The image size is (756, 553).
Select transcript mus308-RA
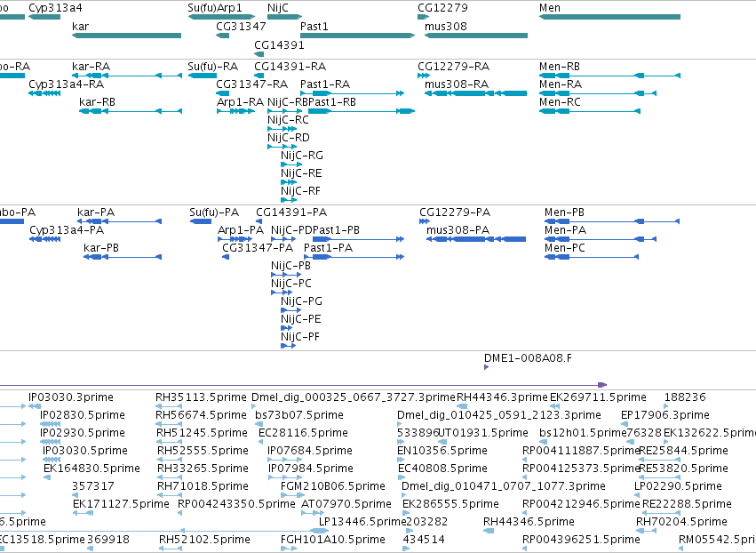click(x=476, y=93)
